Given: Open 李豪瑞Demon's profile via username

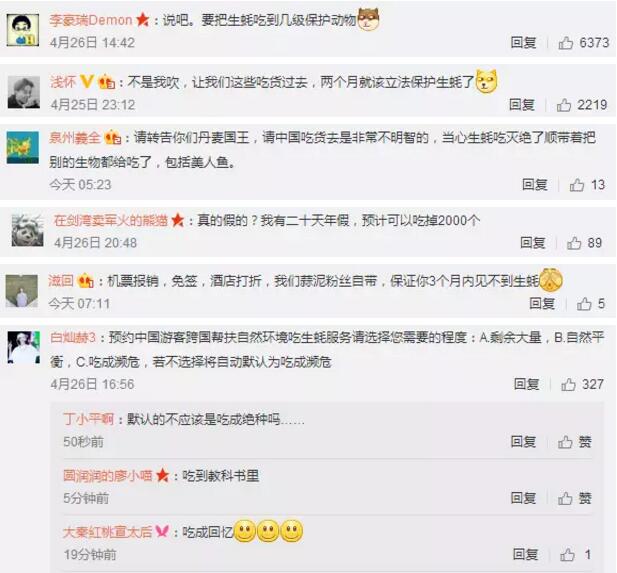Looking at the screenshot, I should pos(91,20).
